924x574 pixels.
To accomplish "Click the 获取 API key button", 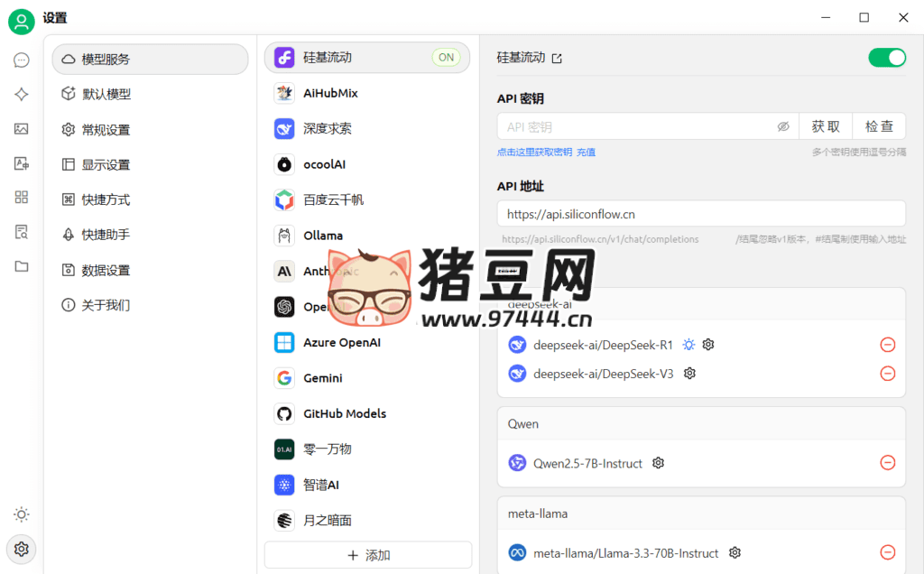I will [x=826, y=126].
